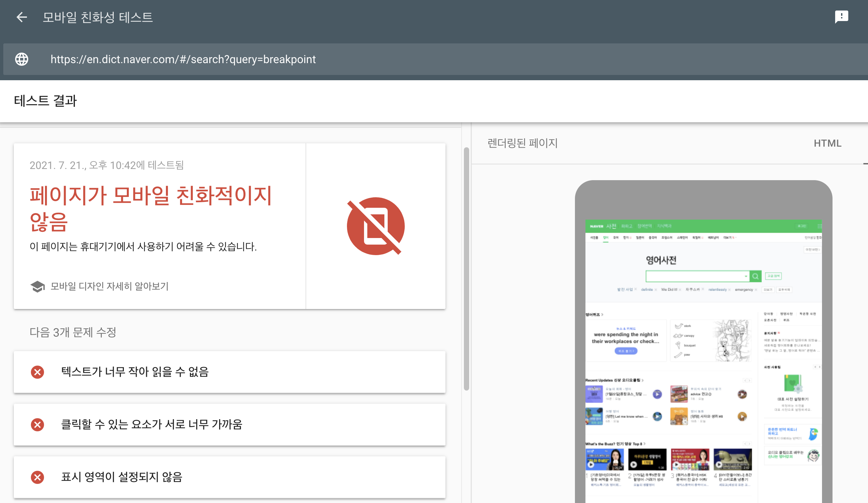This screenshot has height=503, width=868.
Task: Select the 렌더링된 페이지 tab
Action: coord(522,143)
